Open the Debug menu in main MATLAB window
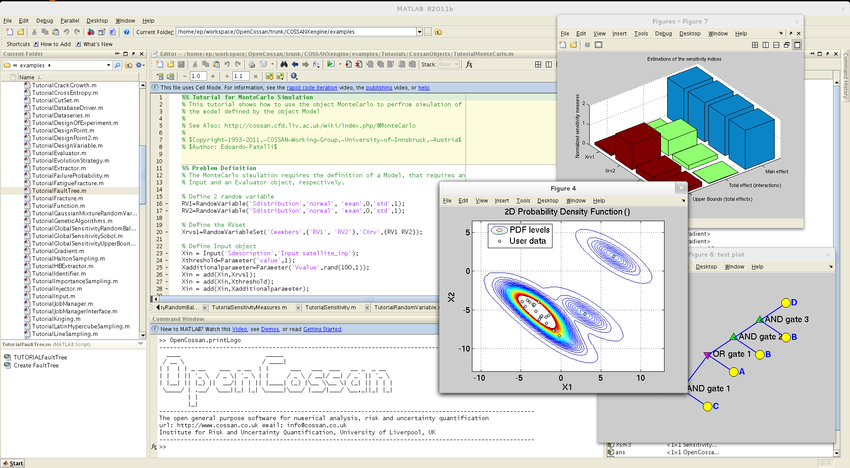The width and height of the screenshot is (850, 468). coord(44,21)
